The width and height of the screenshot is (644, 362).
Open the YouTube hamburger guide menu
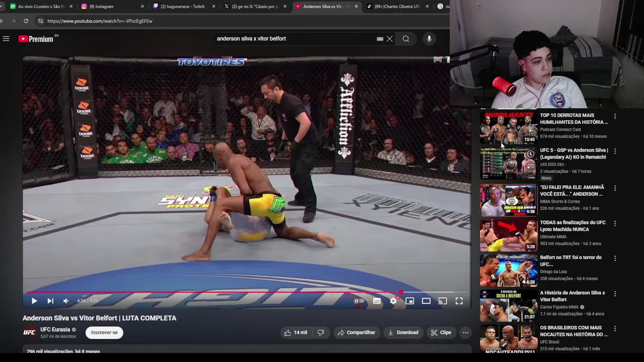pos(6,39)
